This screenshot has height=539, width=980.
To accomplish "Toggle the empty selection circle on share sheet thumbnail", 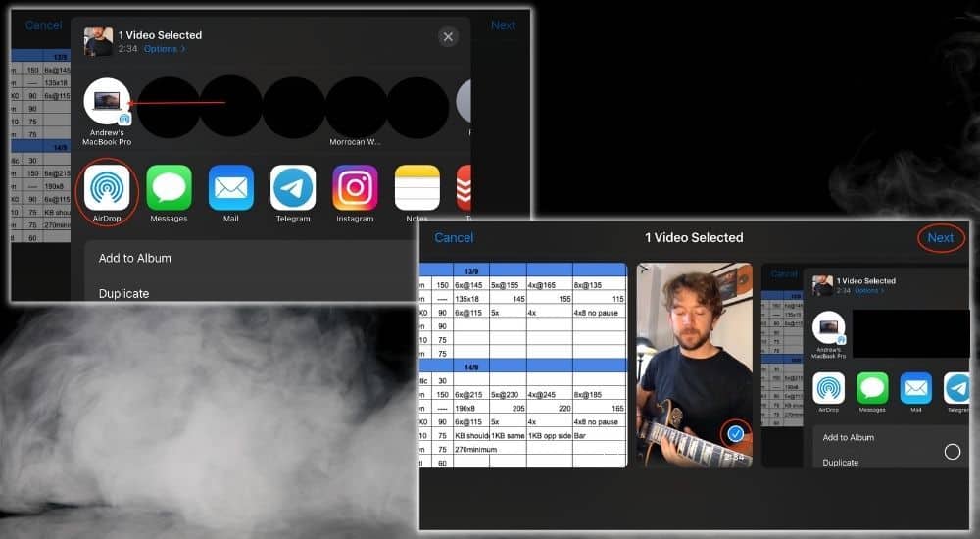I will tap(952, 452).
